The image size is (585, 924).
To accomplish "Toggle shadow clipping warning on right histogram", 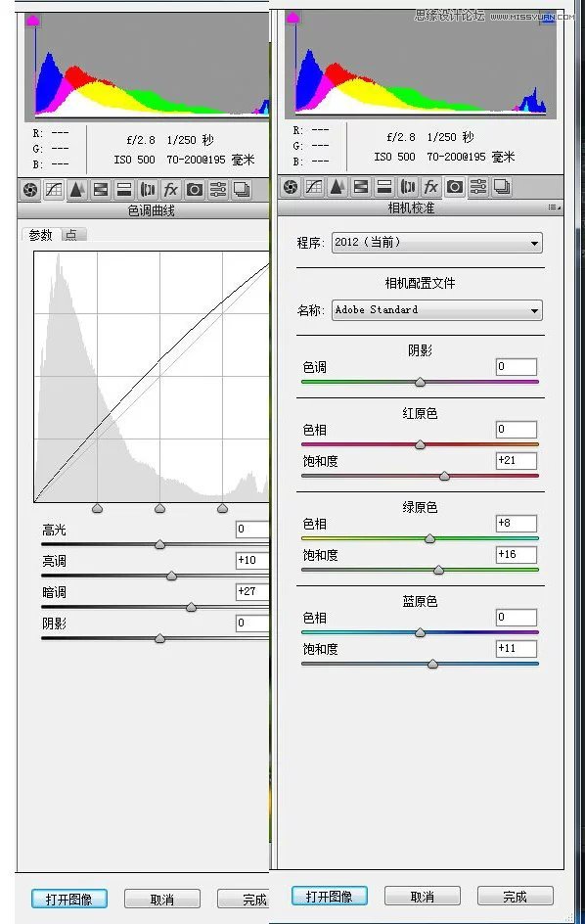I will tap(292, 18).
